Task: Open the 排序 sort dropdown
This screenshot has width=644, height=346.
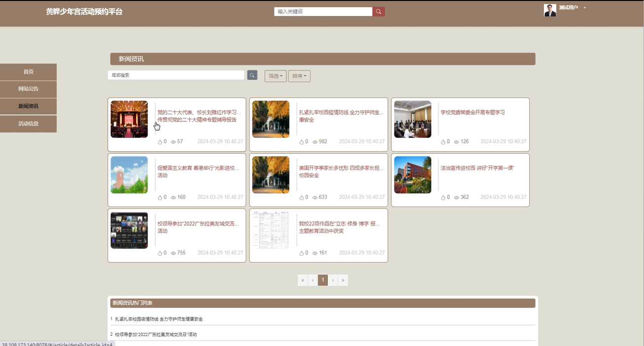Action: tap(299, 76)
